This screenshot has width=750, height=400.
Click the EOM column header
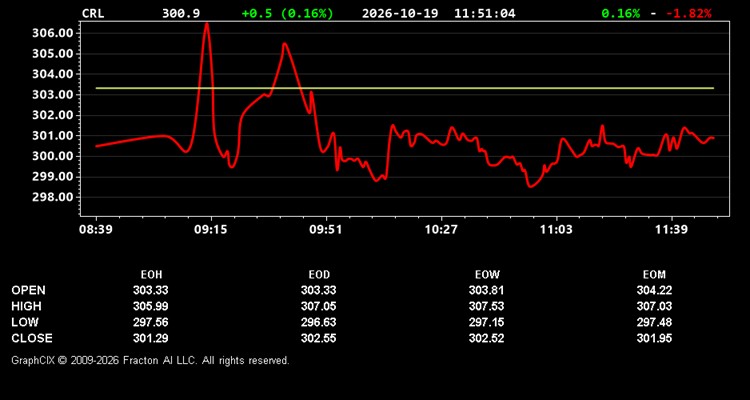[x=654, y=275]
